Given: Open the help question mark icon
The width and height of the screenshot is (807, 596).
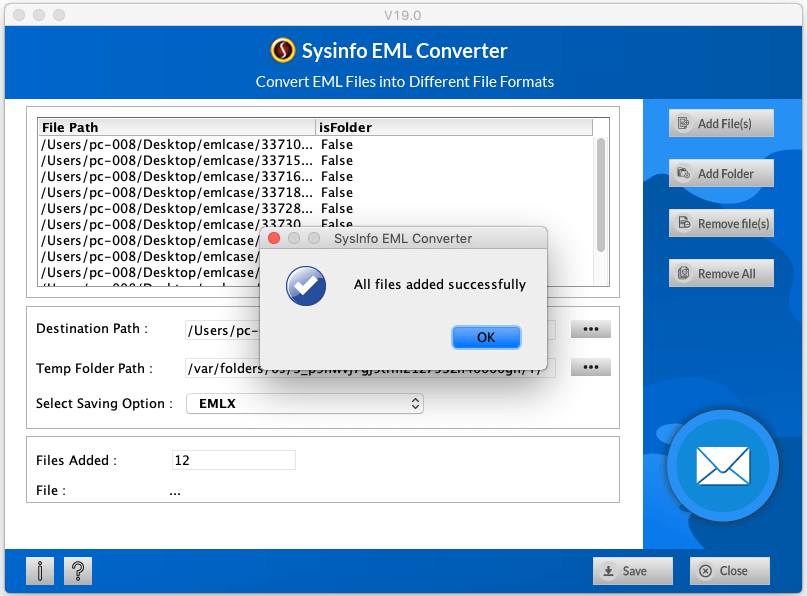Looking at the screenshot, I should pyautogui.click(x=78, y=571).
